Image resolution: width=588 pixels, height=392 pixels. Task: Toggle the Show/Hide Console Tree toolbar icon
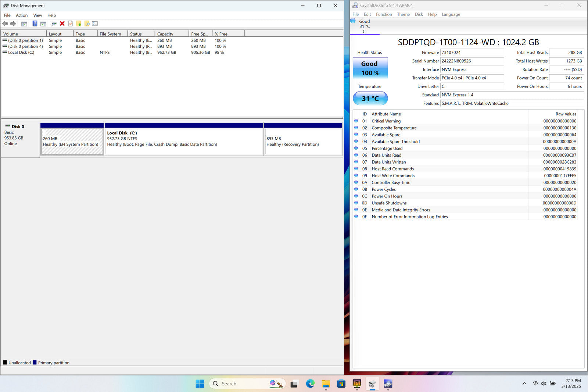[24, 24]
